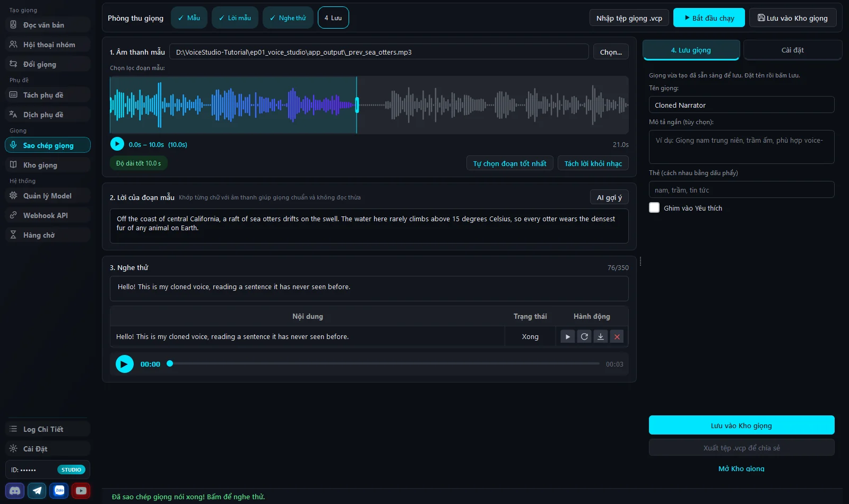Open Log Chi Tiết in sidebar
The width and height of the screenshot is (849, 504).
48,429
